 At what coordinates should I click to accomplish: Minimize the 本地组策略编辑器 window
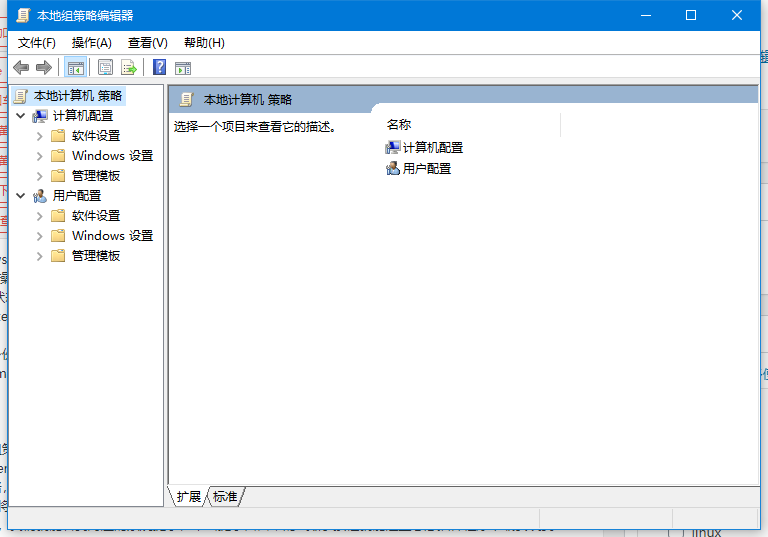pos(646,15)
